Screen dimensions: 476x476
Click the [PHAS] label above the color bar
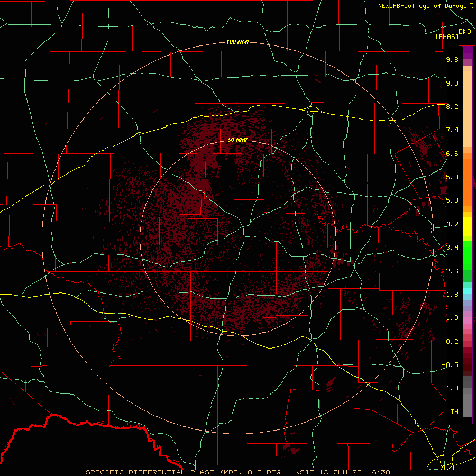click(x=447, y=37)
